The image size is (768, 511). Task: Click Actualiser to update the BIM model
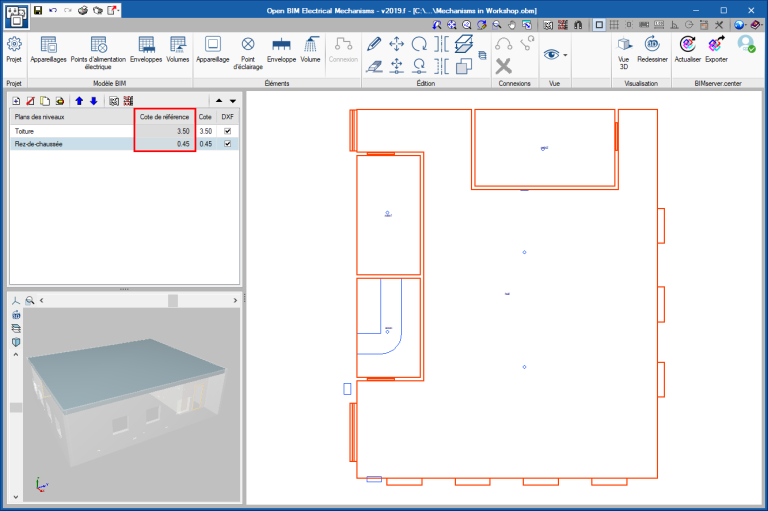[688, 45]
